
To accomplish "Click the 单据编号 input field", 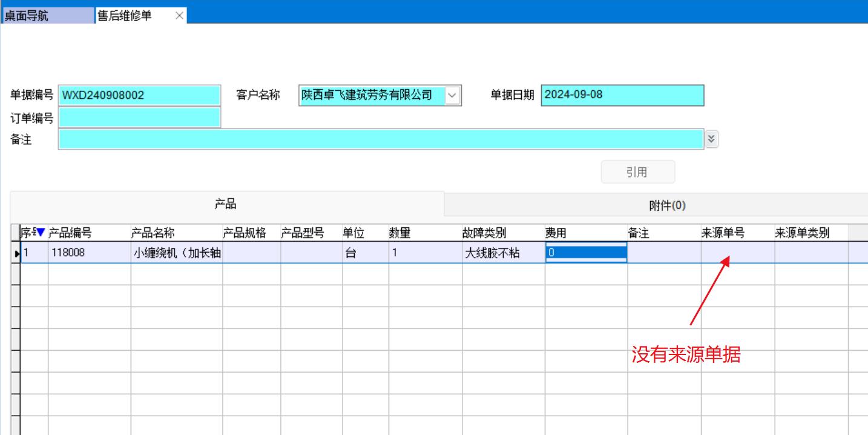I will click(139, 96).
